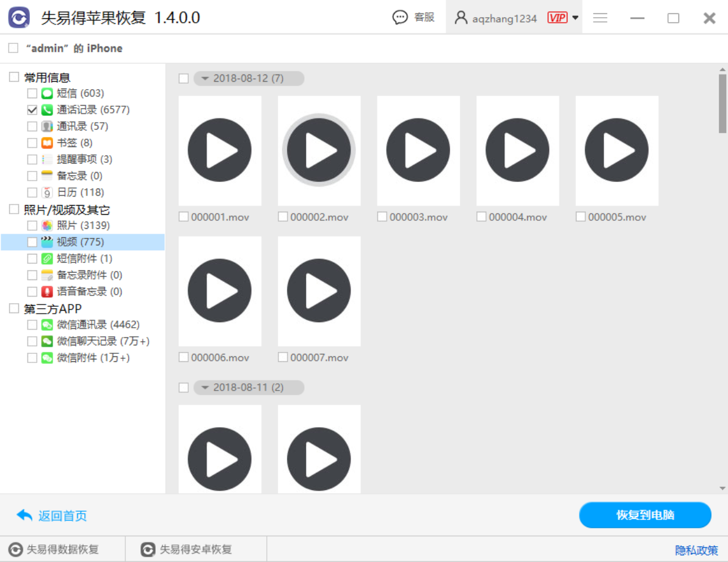Open 微信通讯录 (4462) category
Viewport: 728px width, 562px height.
tap(98, 325)
